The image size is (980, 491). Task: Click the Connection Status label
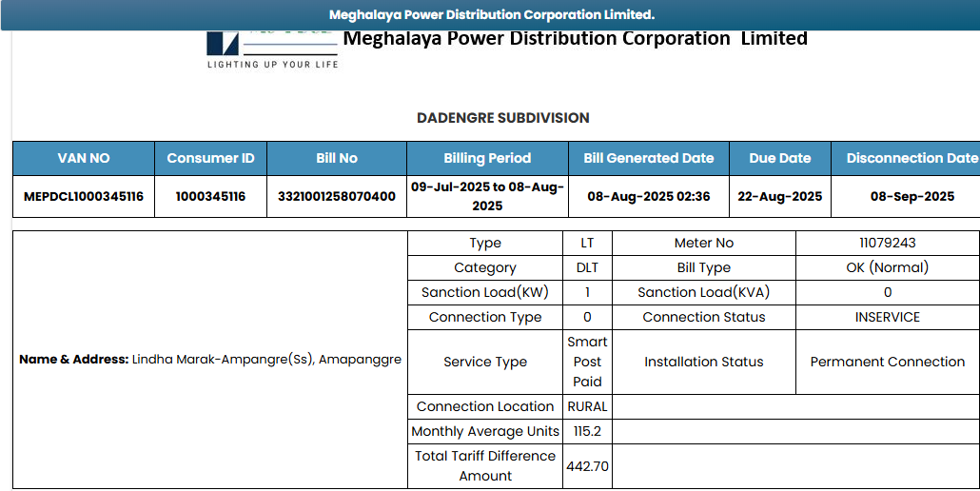click(704, 317)
